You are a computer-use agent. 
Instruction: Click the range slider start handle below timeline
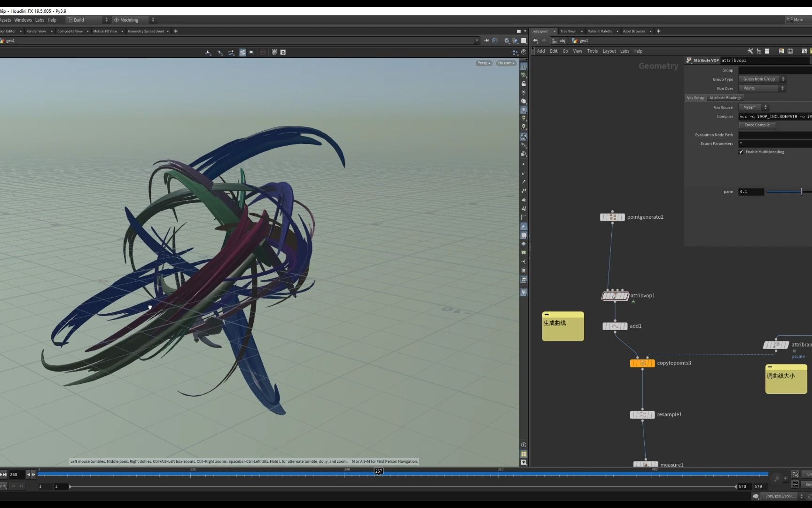click(x=70, y=486)
